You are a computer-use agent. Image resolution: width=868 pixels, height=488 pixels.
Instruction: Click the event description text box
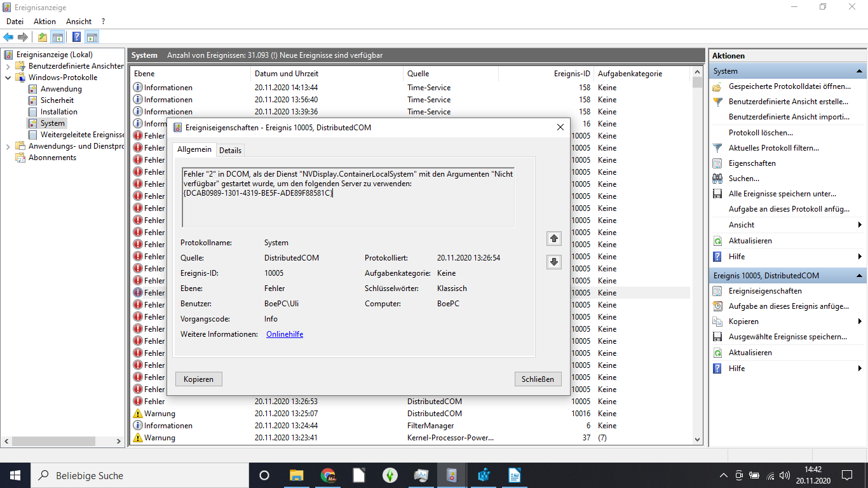pos(348,198)
